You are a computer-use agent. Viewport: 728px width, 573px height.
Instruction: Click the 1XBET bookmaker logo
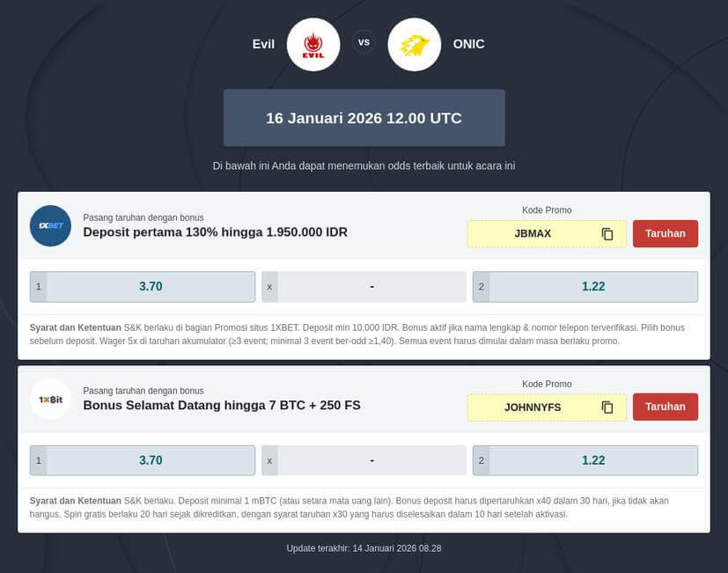click(50, 225)
